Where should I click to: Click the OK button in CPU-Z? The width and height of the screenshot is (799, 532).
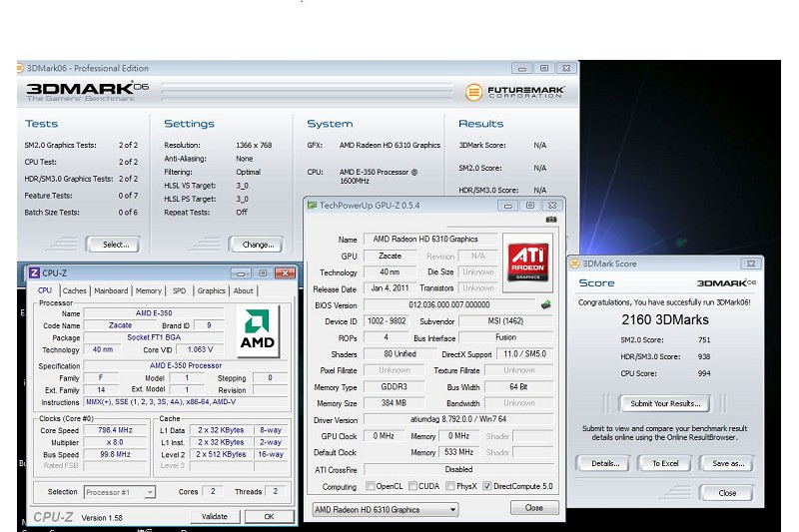(x=269, y=516)
